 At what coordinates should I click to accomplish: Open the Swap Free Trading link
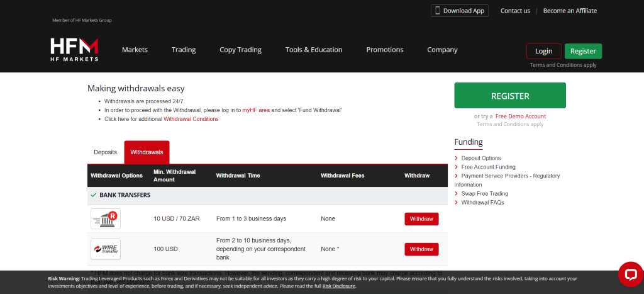485,193
